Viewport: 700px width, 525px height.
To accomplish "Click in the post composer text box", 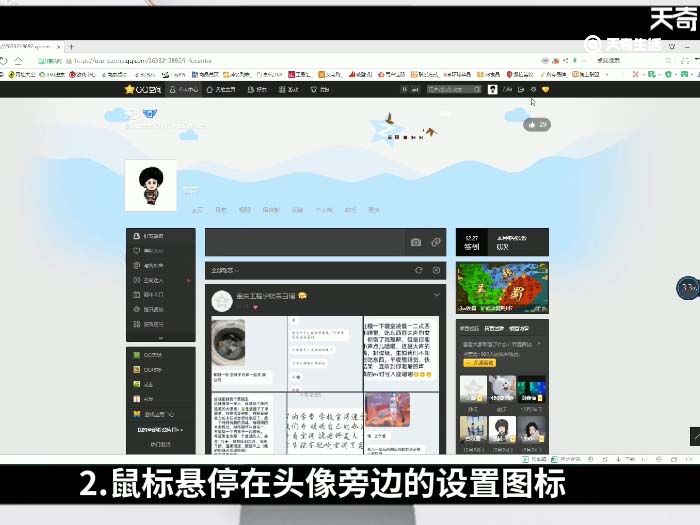I will (305, 242).
